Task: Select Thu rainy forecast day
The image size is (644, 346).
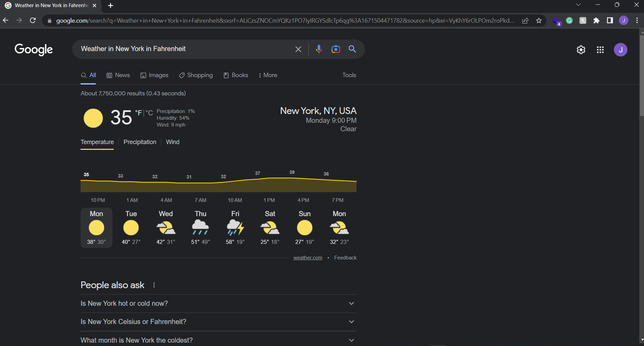Action: 200,228
